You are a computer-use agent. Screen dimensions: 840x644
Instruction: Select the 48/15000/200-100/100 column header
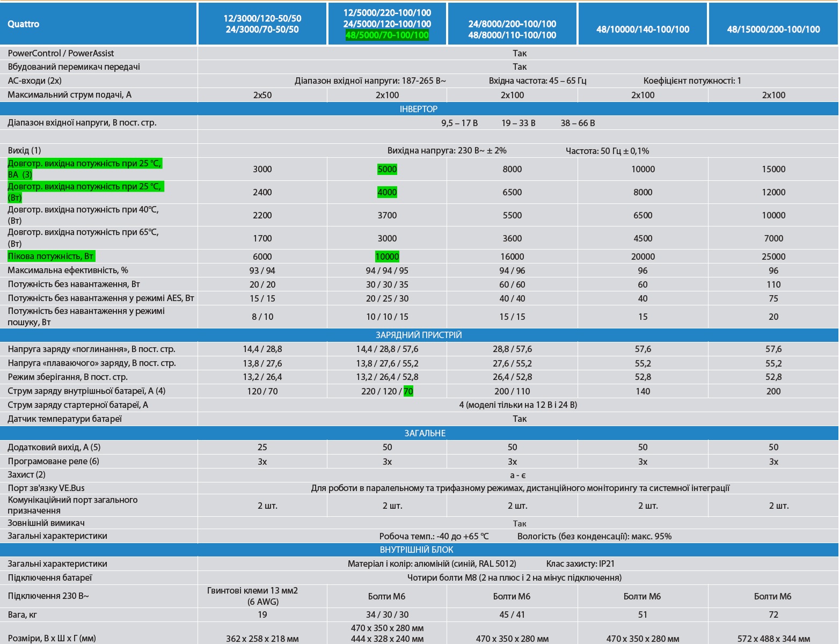point(773,30)
